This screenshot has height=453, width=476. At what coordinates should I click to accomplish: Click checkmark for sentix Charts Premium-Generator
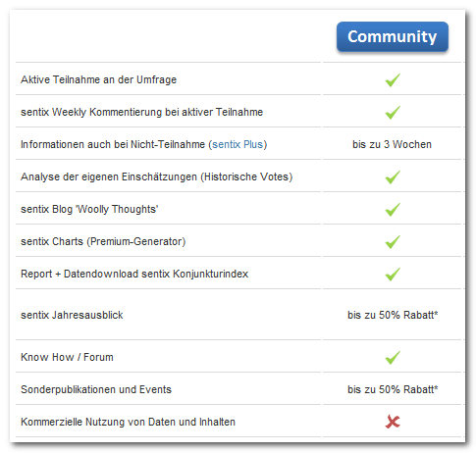tap(393, 241)
